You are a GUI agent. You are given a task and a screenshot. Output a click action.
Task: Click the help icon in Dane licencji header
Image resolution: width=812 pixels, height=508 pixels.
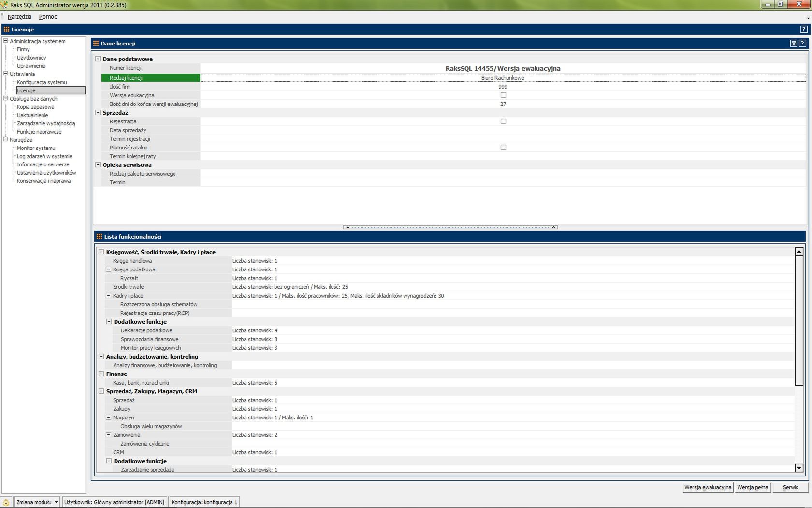pos(802,43)
